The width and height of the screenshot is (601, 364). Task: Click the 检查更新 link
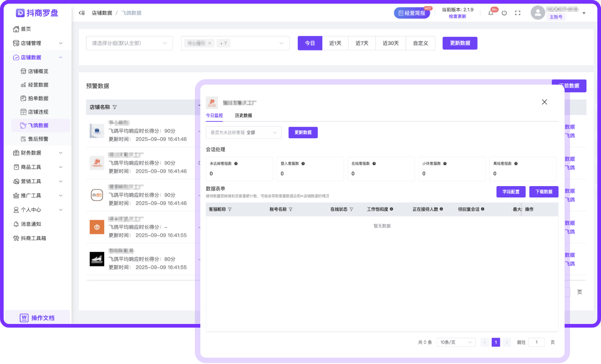click(x=457, y=16)
